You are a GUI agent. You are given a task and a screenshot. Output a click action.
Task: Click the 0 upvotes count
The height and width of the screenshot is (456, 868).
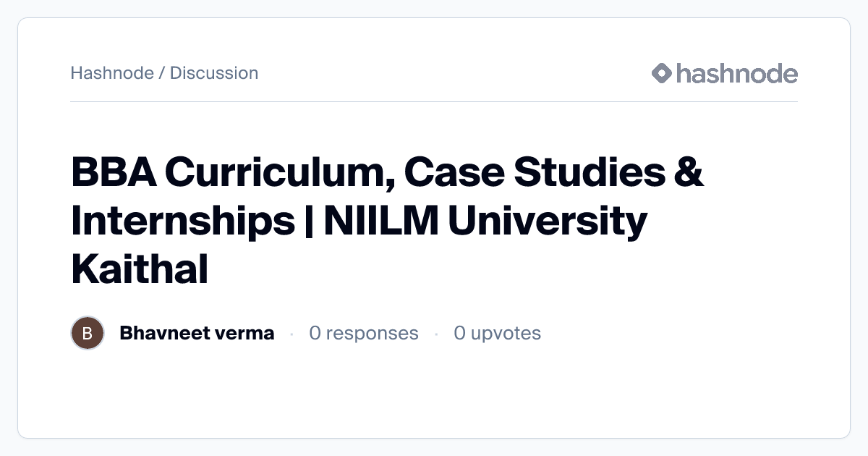497,333
